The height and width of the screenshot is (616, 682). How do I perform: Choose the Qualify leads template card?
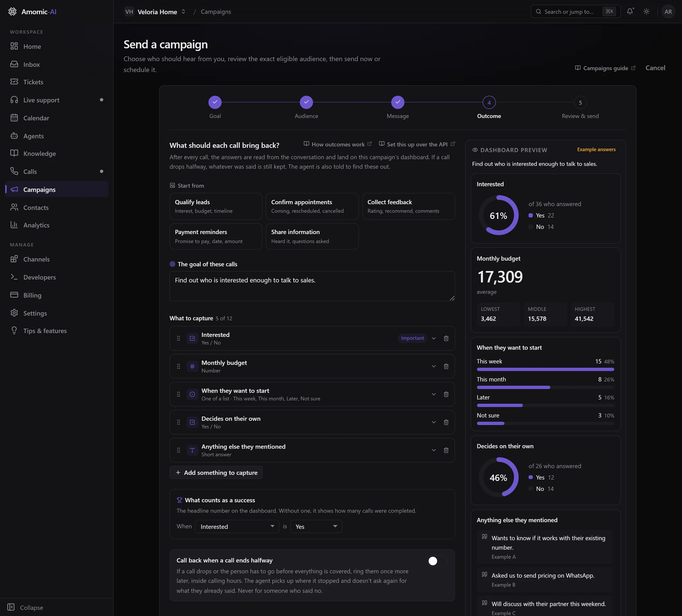[216, 206]
